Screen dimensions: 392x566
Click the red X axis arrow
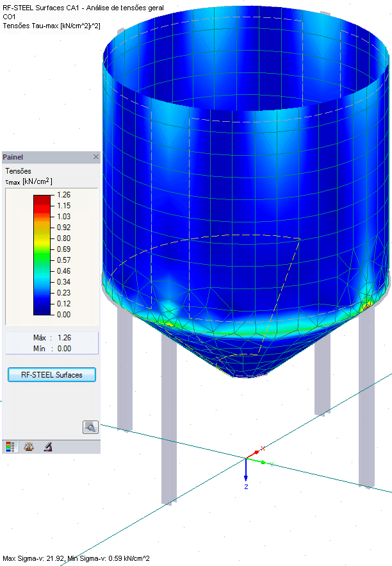[254, 454]
